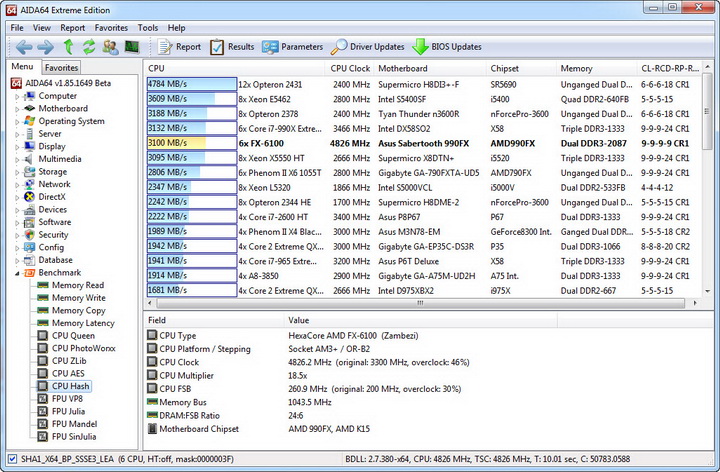
Task: Select FPU Mandel benchmark icon
Action: tap(43, 424)
